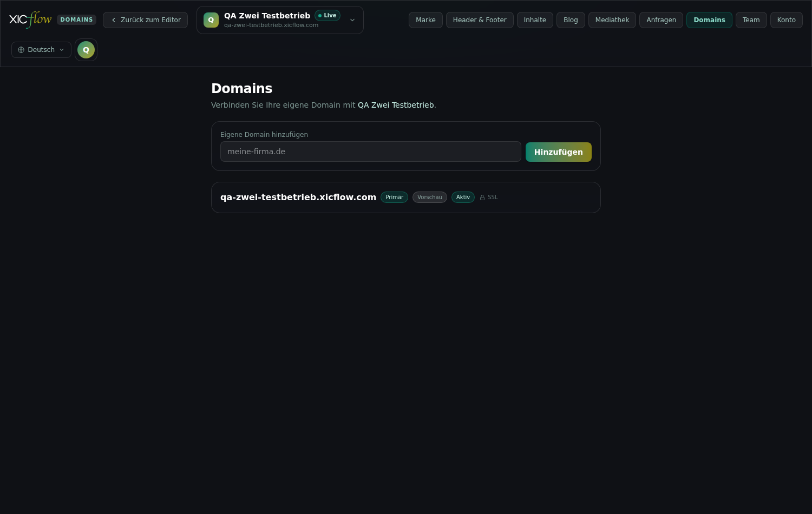Switch to Header & Footer
812x514 pixels.
480,20
